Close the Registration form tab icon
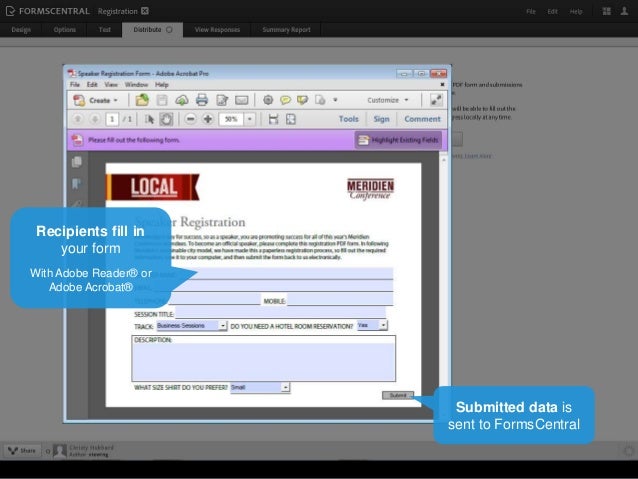 point(145,11)
